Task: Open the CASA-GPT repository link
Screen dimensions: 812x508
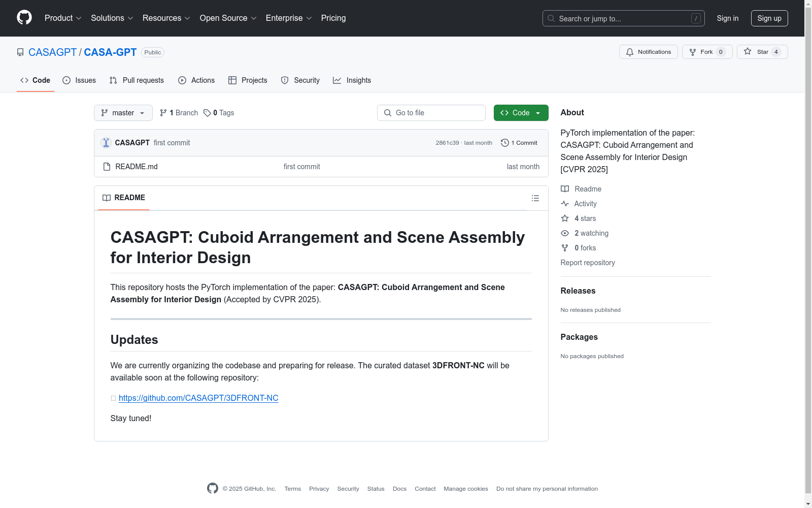Action: pyautogui.click(x=110, y=52)
